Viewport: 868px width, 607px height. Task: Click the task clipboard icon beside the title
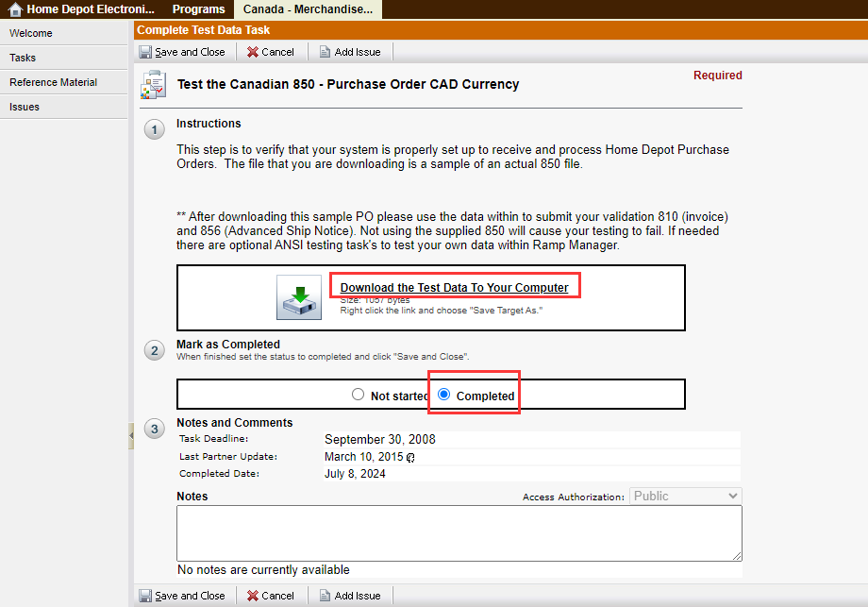(x=154, y=85)
